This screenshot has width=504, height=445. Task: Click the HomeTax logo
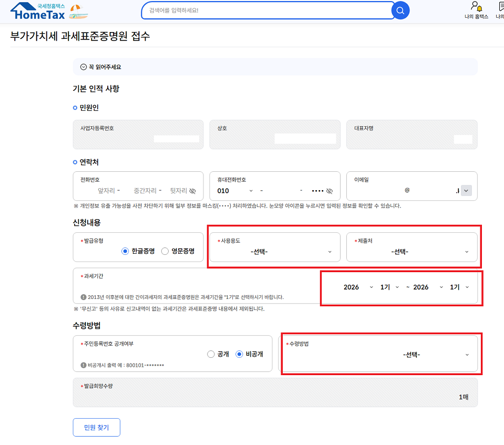[x=38, y=11]
